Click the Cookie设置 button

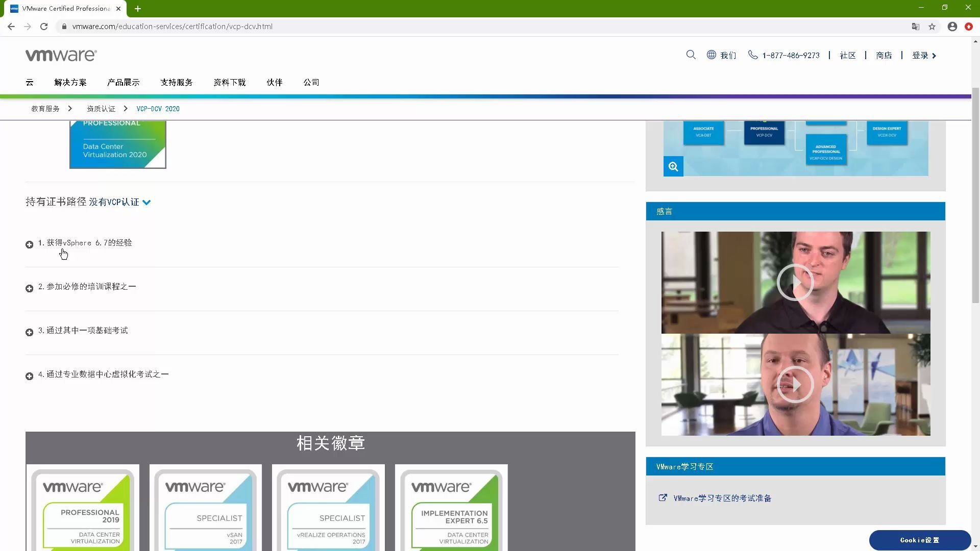920,540
